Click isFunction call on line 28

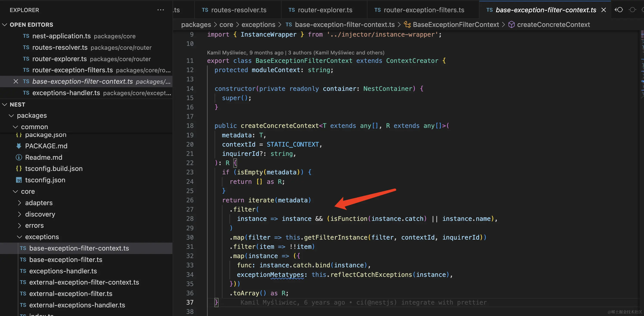pyautogui.click(x=349, y=218)
